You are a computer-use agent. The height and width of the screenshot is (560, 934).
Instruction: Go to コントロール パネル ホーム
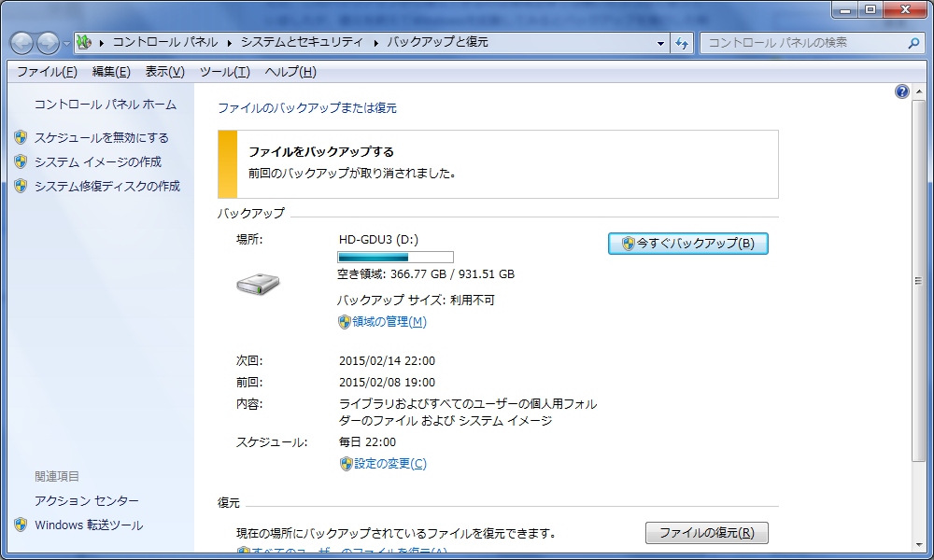pyautogui.click(x=105, y=105)
